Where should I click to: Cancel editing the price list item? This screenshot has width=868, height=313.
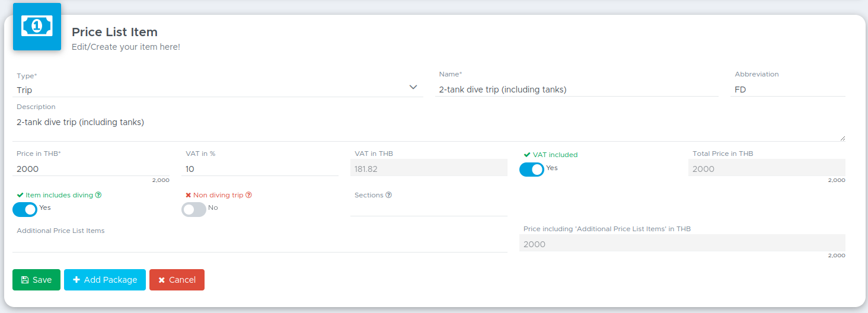click(177, 280)
